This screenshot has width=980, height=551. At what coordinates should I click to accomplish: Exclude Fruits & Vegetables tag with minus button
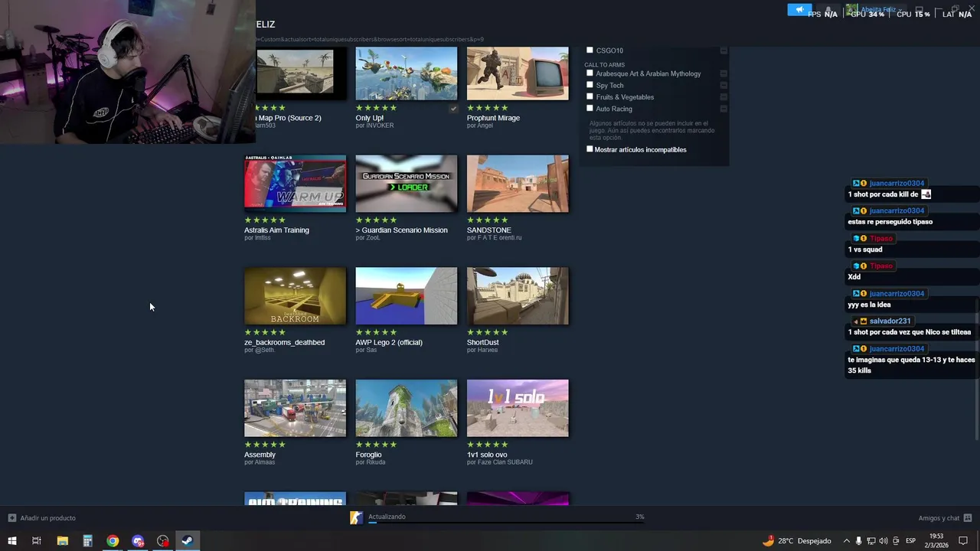[724, 97]
